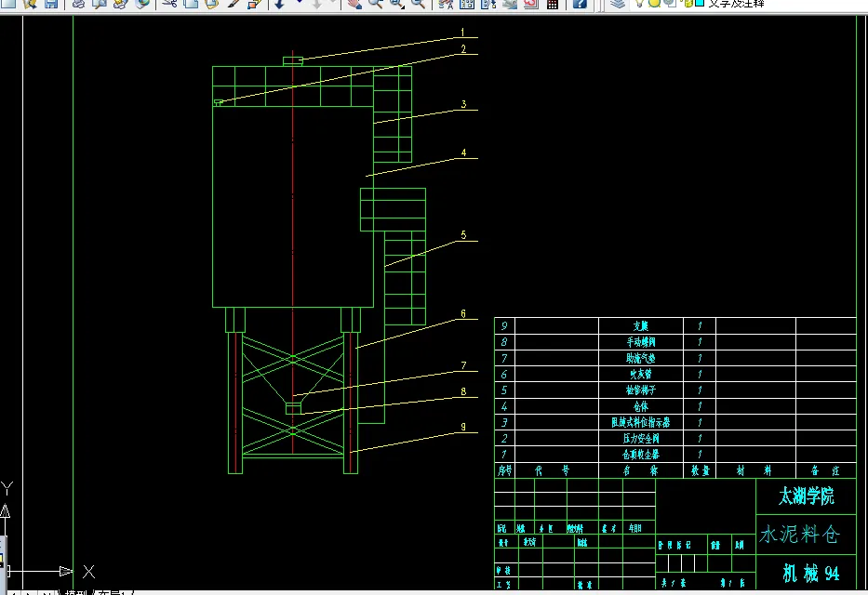Save the drawing using floppy disk icon
Viewport: 868px width, 595px height.
[51, 4]
